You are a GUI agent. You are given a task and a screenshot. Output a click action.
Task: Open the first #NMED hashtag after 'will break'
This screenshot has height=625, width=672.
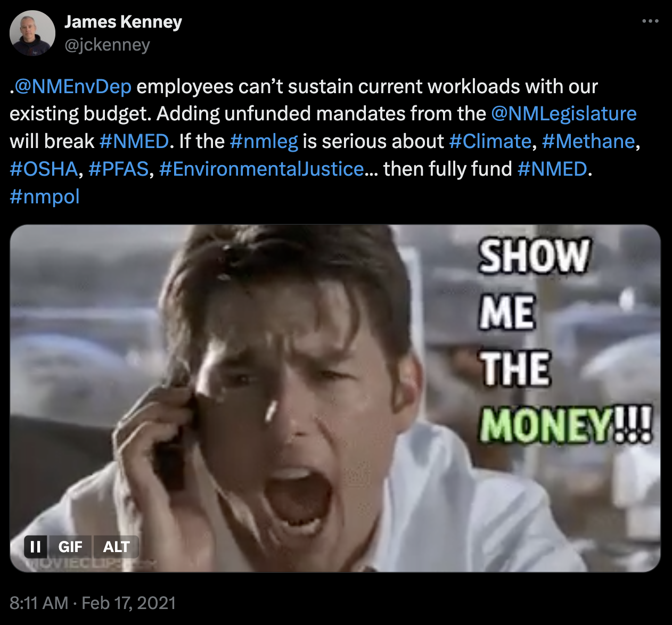[134, 142]
